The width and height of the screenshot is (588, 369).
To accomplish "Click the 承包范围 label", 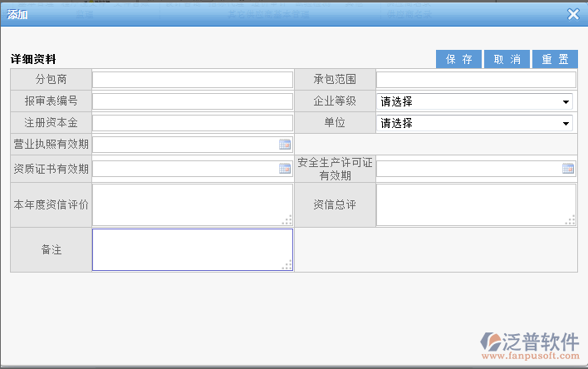I will point(335,79).
